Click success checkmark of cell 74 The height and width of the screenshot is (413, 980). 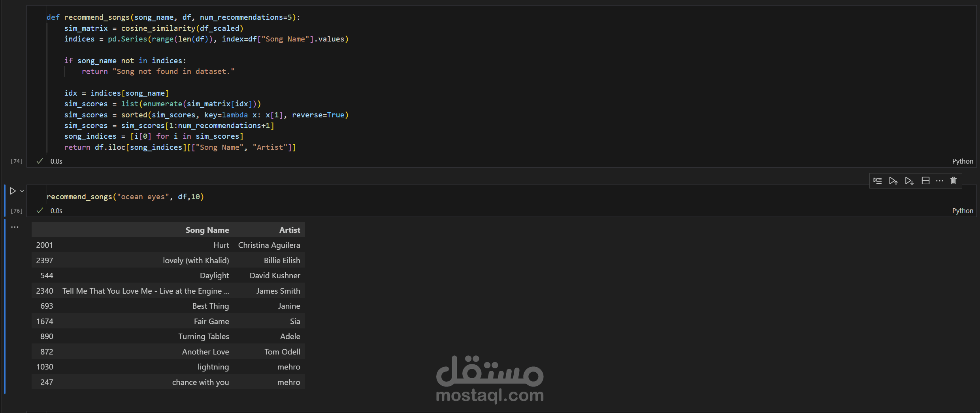point(40,161)
